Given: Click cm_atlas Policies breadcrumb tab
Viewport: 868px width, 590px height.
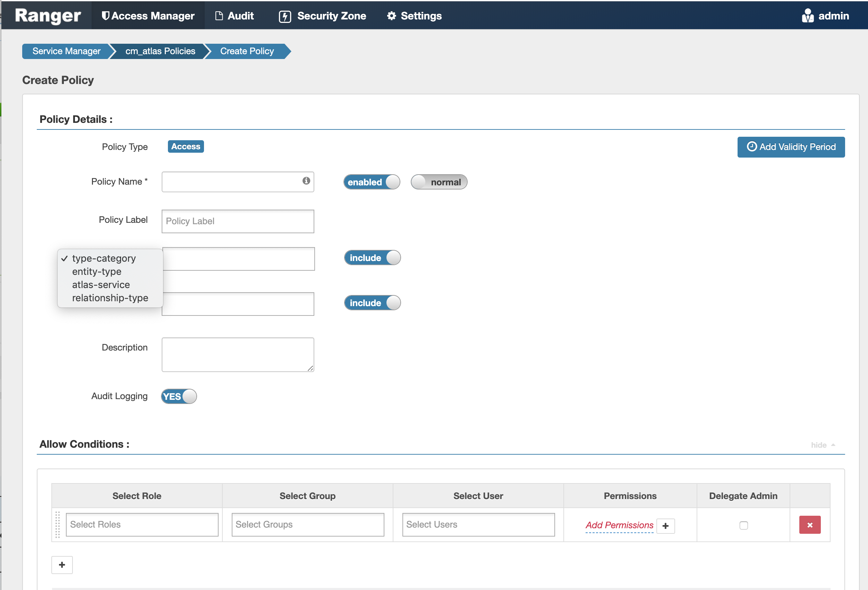Looking at the screenshot, I should (160, 52).
